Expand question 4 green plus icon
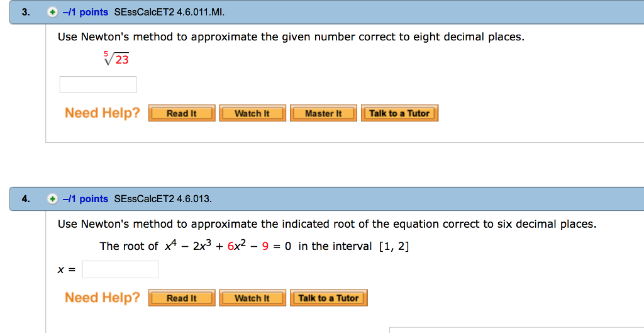Screen dimensions: 644x333 pyautogui.click(x=52, y=199)
